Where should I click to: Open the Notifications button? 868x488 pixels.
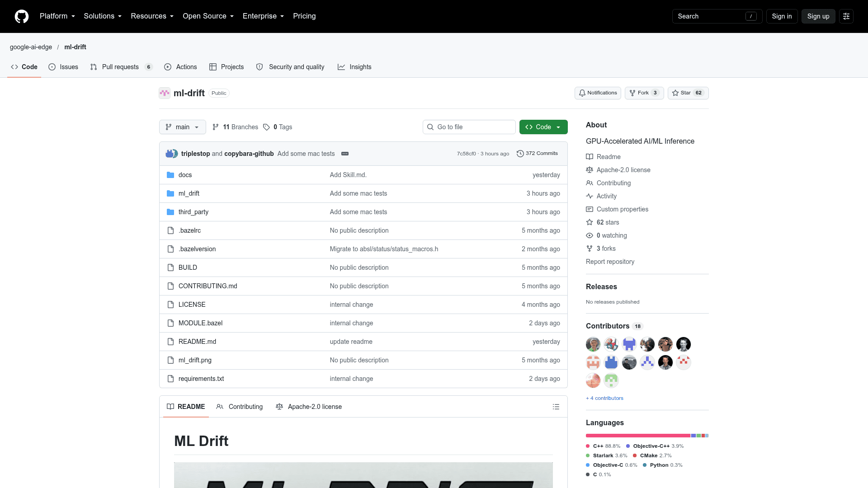coord(598,93)
